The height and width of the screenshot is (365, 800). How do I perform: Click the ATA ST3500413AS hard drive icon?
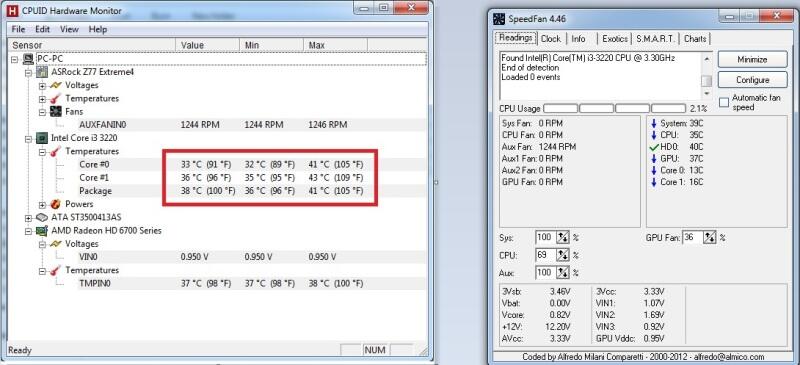coord(42,217)
